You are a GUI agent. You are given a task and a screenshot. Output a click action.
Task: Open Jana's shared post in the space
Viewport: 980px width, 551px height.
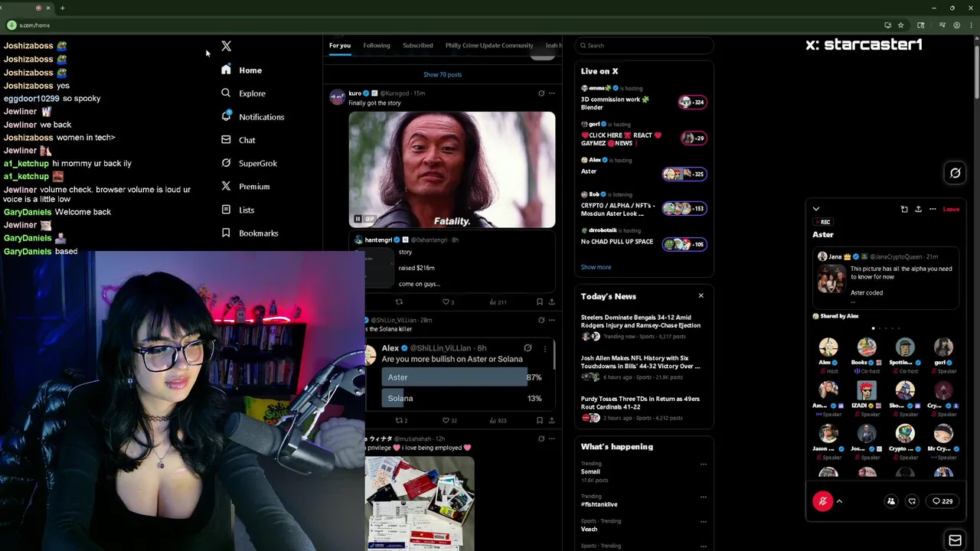pyautogui.click(x=886, y=279)
